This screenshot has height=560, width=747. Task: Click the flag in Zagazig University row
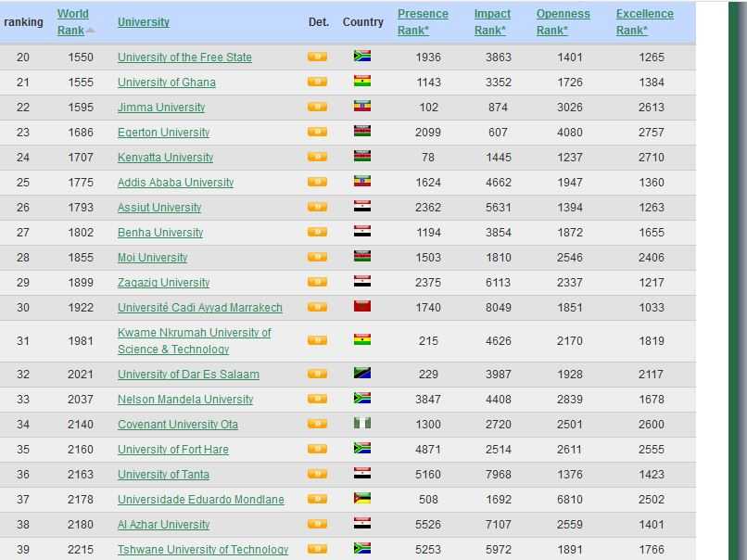(362, 281)
